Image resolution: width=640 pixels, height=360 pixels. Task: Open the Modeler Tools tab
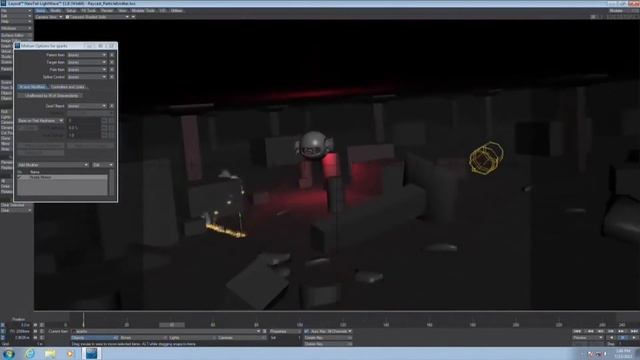(143, 11)
